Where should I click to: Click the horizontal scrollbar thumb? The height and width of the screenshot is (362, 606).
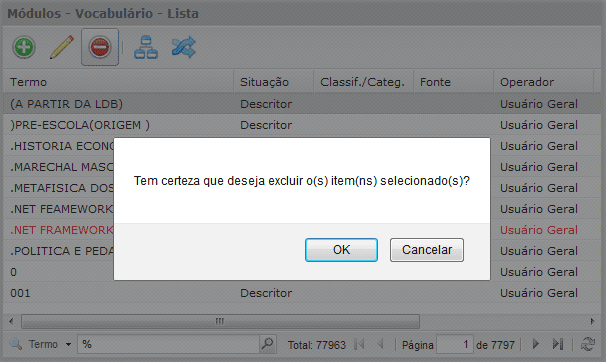pos(220,321)
